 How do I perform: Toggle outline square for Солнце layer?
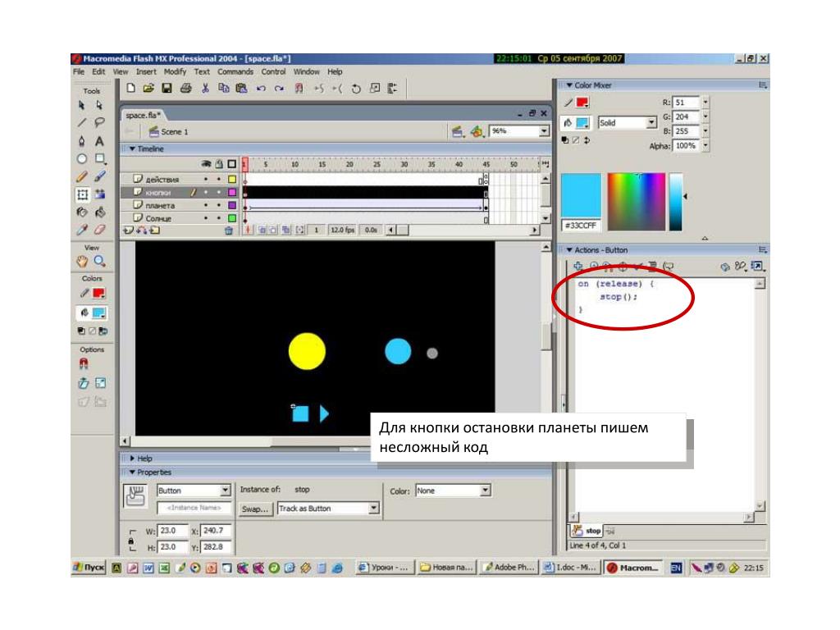pos(232,218)
